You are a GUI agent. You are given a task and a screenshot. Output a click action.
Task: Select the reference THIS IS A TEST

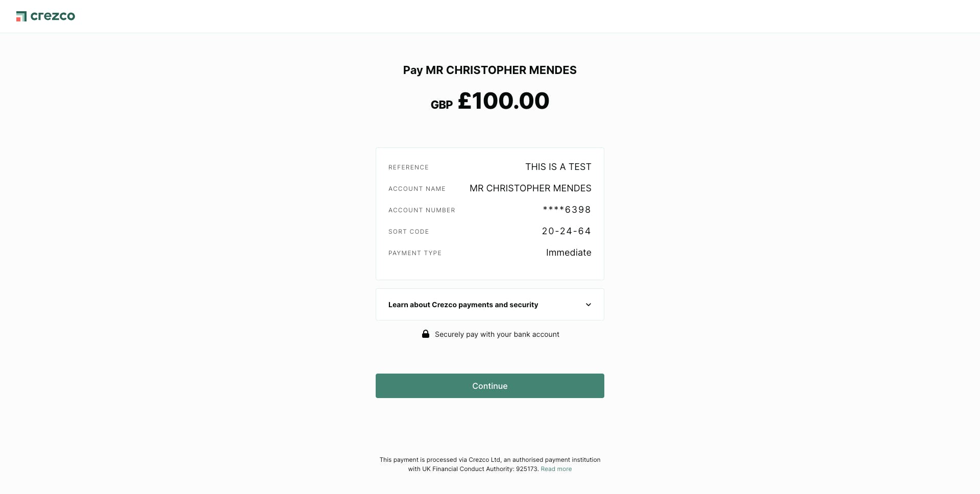(x=558, y=167)
